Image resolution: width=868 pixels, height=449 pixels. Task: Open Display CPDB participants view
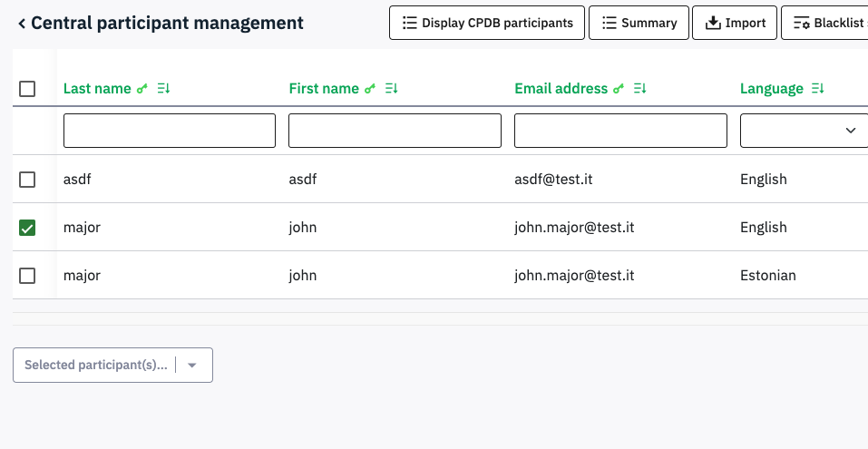(487, 23)
